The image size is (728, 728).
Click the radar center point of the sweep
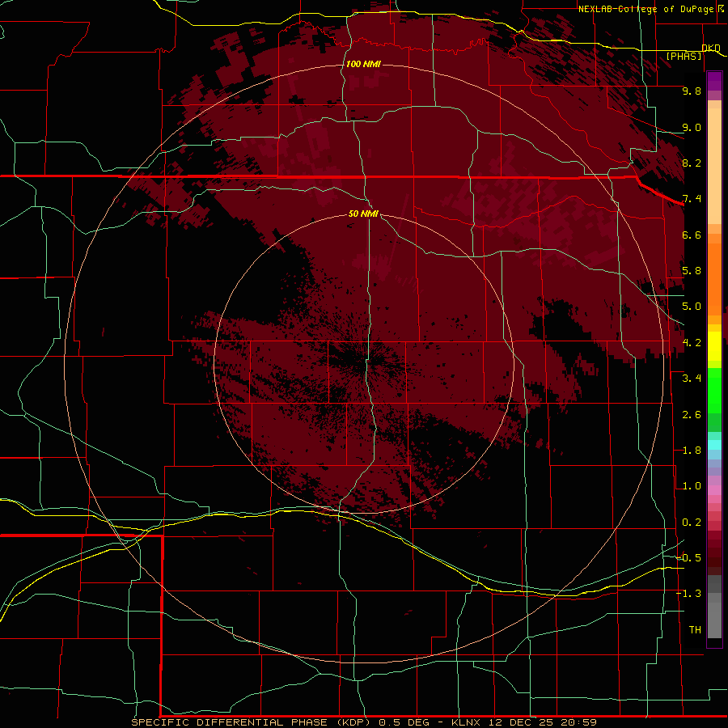363,365
